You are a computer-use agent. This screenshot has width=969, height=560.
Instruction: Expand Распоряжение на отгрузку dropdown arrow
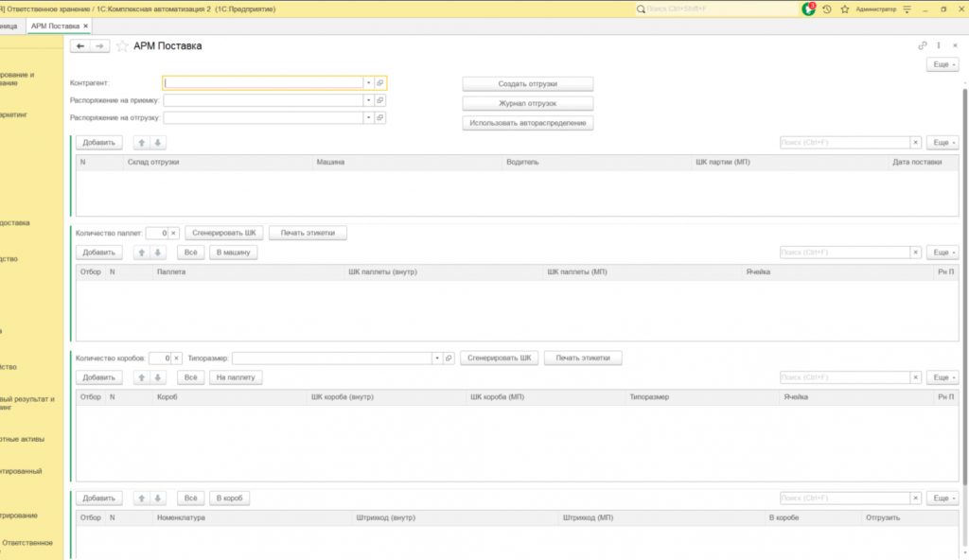pyautogui.click(x=368, y=117)
